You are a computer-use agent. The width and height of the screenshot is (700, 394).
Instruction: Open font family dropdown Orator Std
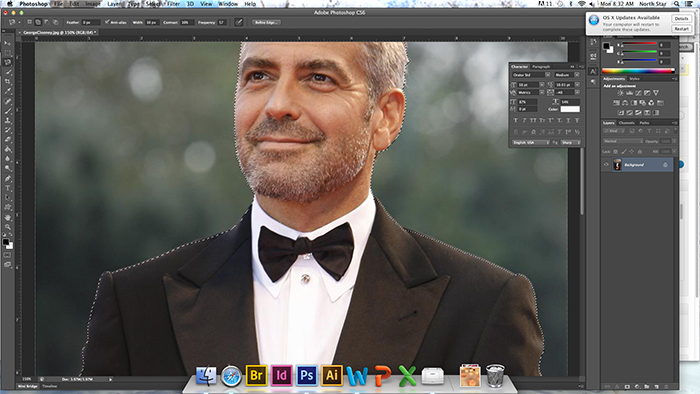(x=531, y=75)
